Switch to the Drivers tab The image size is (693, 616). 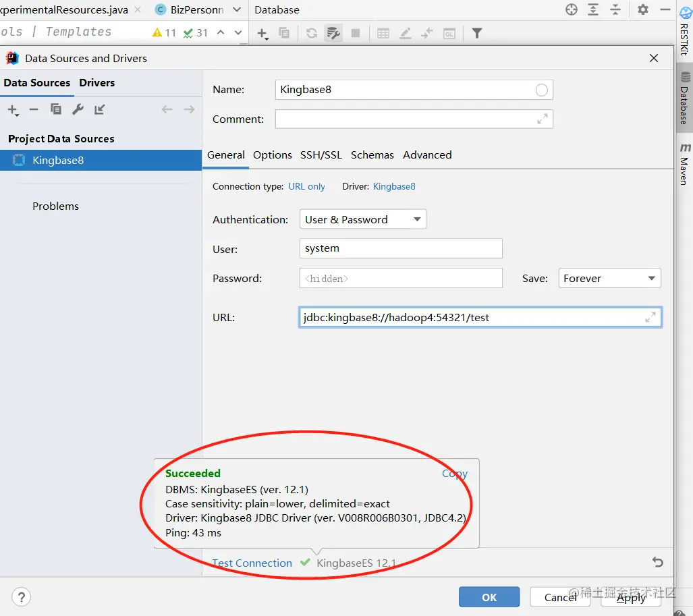[96, 82]
